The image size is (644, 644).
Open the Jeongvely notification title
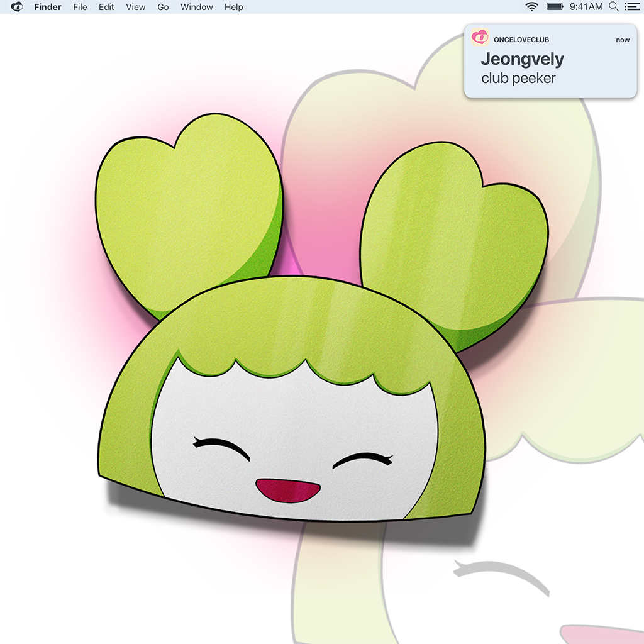pyautogui.click(x=522, y=60)
